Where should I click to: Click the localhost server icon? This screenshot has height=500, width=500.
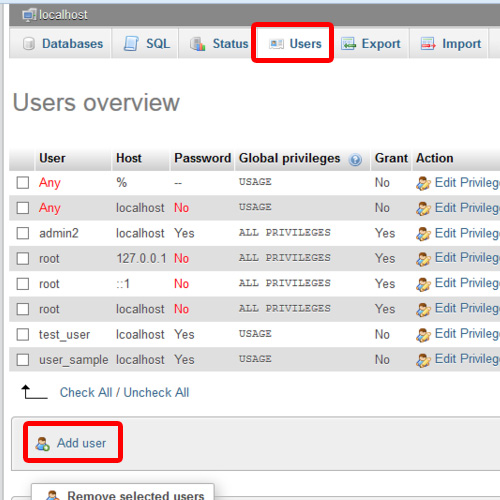pos(29,15)
